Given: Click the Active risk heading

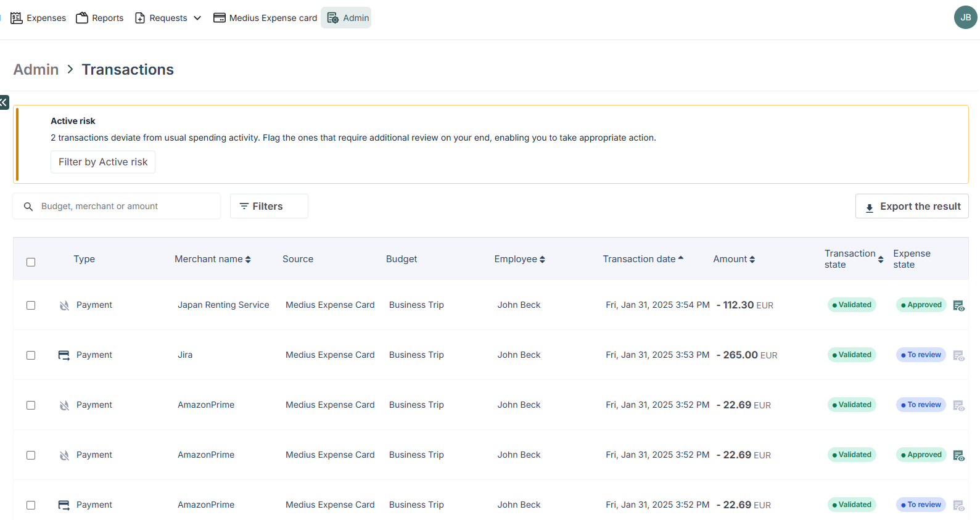Looking at the screenshot, I should click(73, 121).
